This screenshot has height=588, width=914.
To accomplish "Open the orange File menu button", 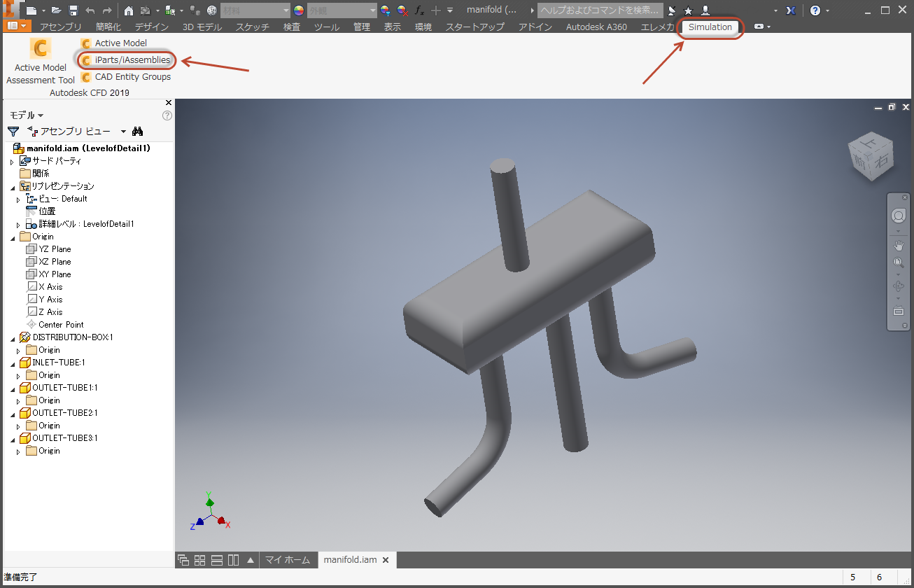I will pyautogui.click(x=18, y=27).
